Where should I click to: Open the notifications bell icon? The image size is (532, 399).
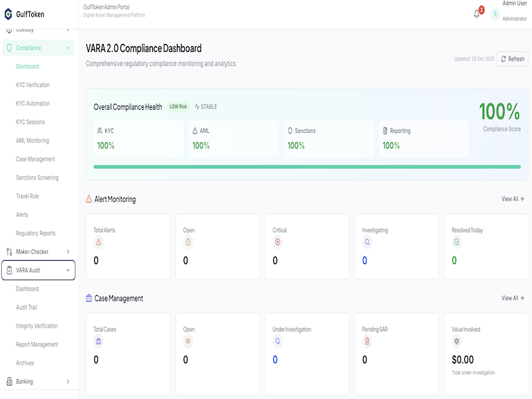tap(476, 14)
